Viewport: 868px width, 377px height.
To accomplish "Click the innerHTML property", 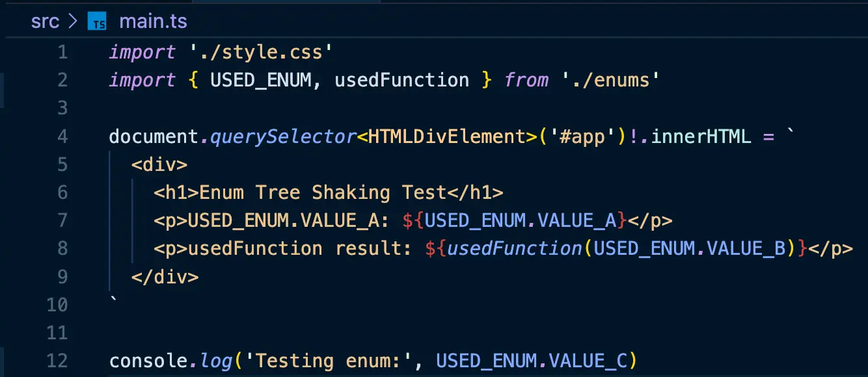I will (701, 136).
